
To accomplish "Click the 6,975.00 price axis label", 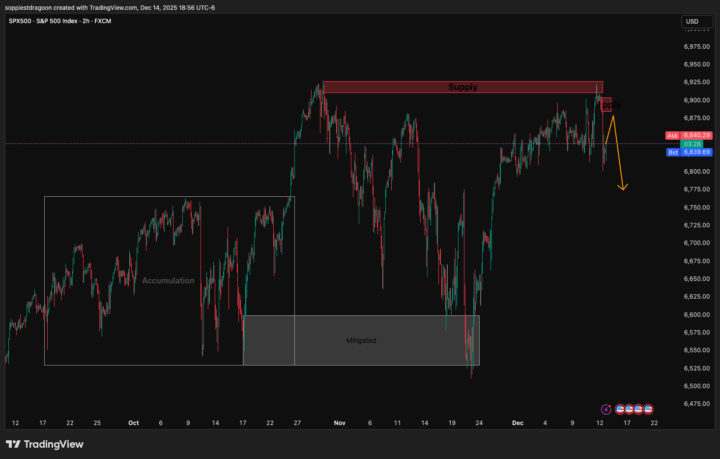I will 697,47.
